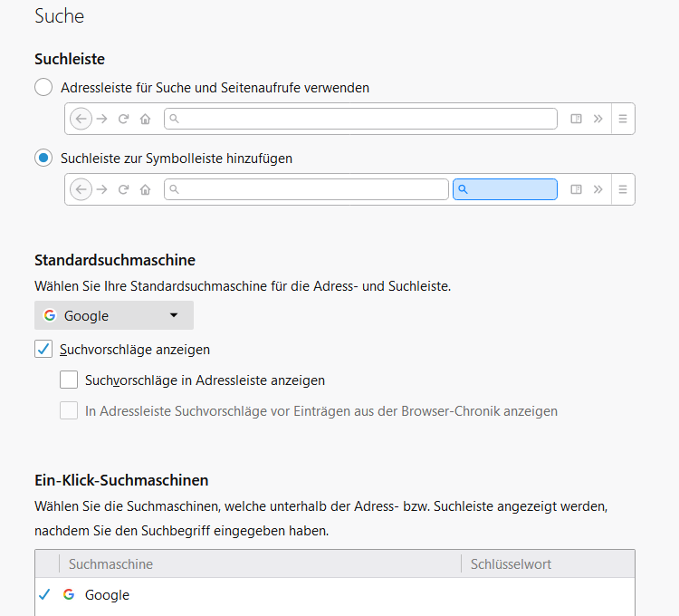The height and width of the screenshot is (616, 679).
Task: Open the Standardsuchmaschine Google dropdown
Action: (x=114, y=315)
